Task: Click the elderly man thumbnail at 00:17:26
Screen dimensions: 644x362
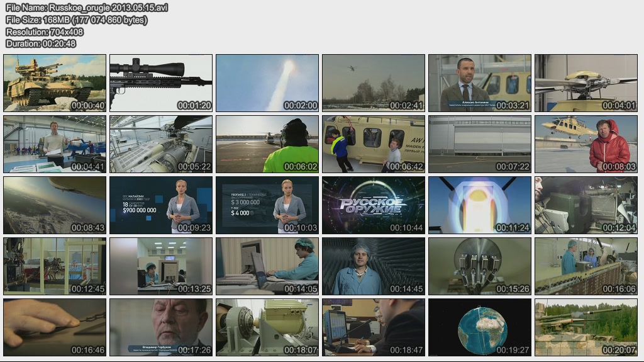Action: (x=161, y=327)
